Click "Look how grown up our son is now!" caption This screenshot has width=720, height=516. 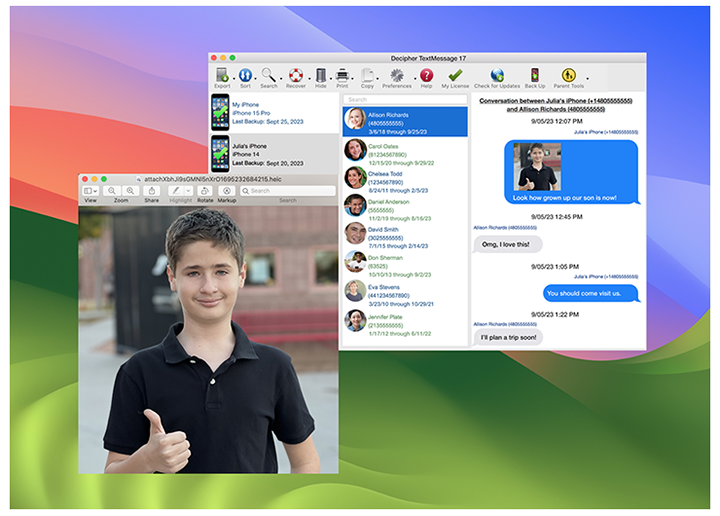click(x=564, y=198)
